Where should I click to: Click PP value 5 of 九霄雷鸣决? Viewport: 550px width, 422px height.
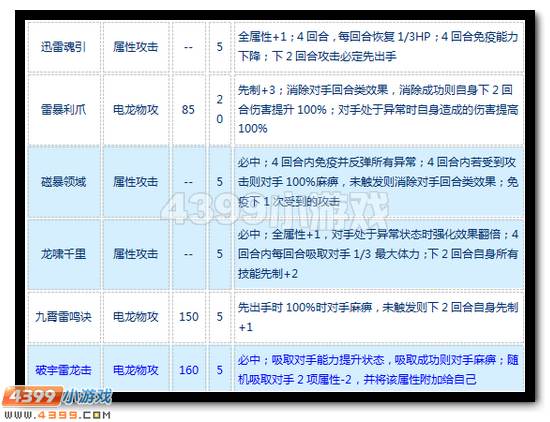[x=220, y=317]
